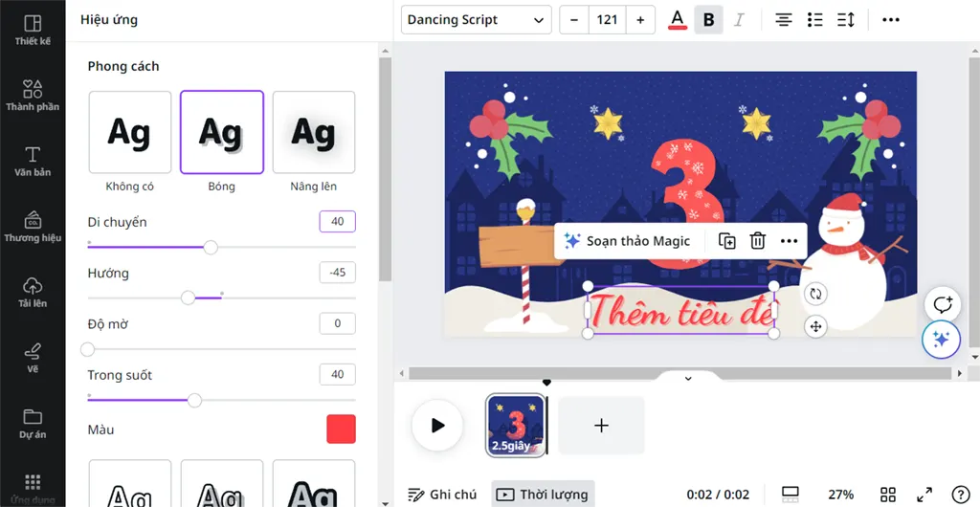Open the text color picker icon
This screenshot has width=980, height=507.
(x=678, y=20)
